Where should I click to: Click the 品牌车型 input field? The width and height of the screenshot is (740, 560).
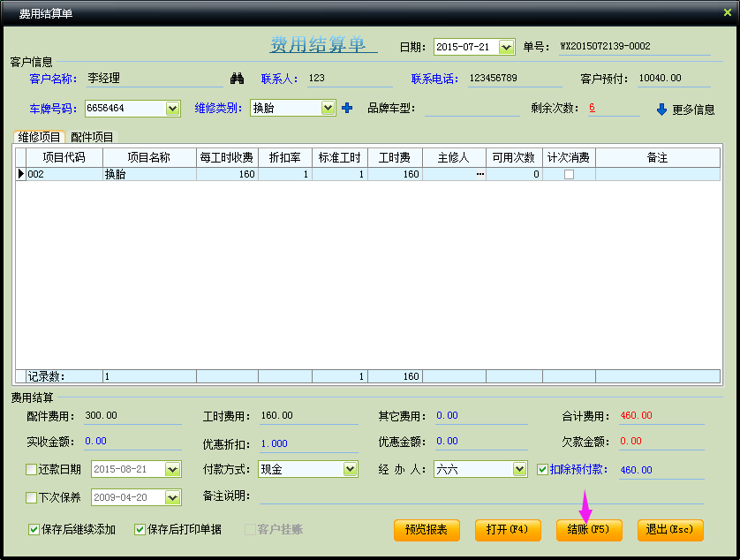pos(472,109)
